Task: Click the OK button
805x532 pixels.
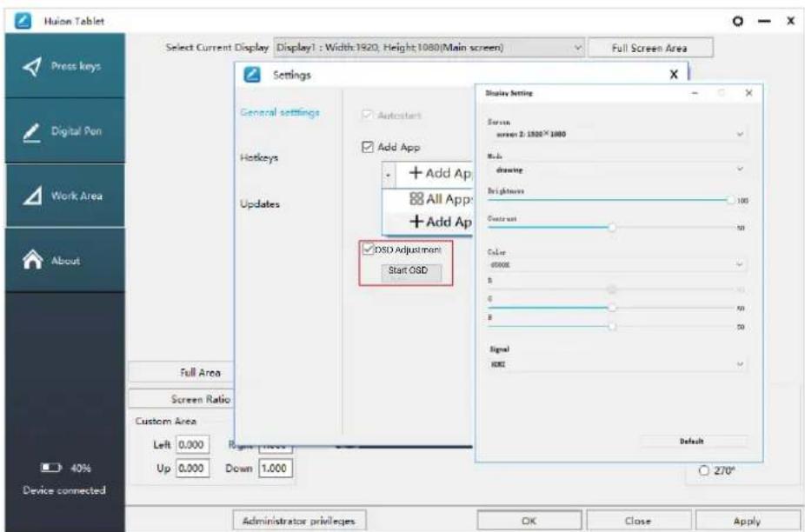Action: 529,521
